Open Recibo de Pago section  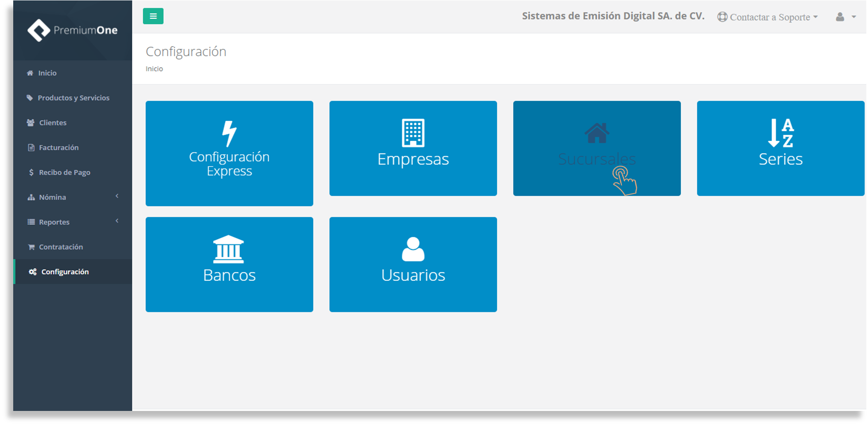click(x=64, y=172)
